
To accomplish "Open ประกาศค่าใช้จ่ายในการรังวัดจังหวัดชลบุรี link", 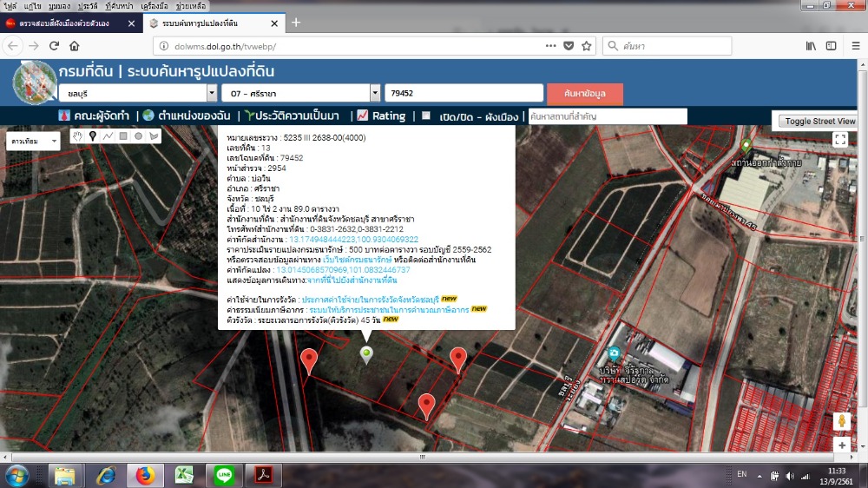I will click(x=371, y=299).
